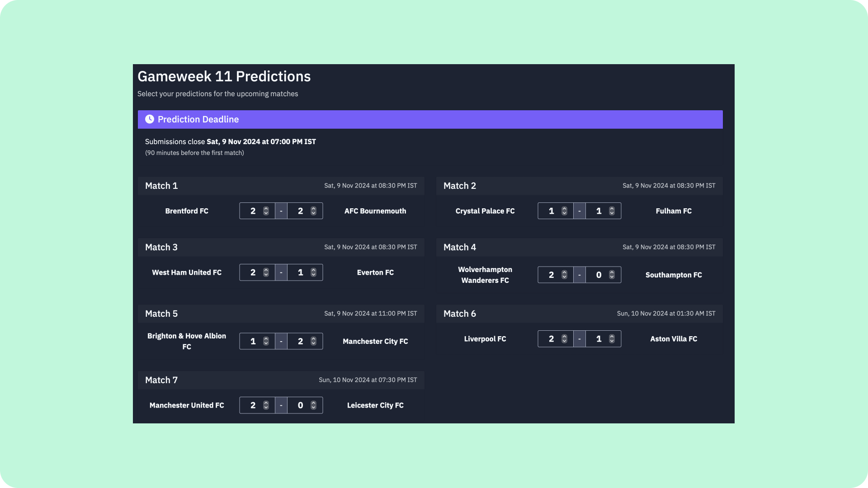868x488 pixels.
Task: Click the Match 1 heading
Action: coord(161,186)
